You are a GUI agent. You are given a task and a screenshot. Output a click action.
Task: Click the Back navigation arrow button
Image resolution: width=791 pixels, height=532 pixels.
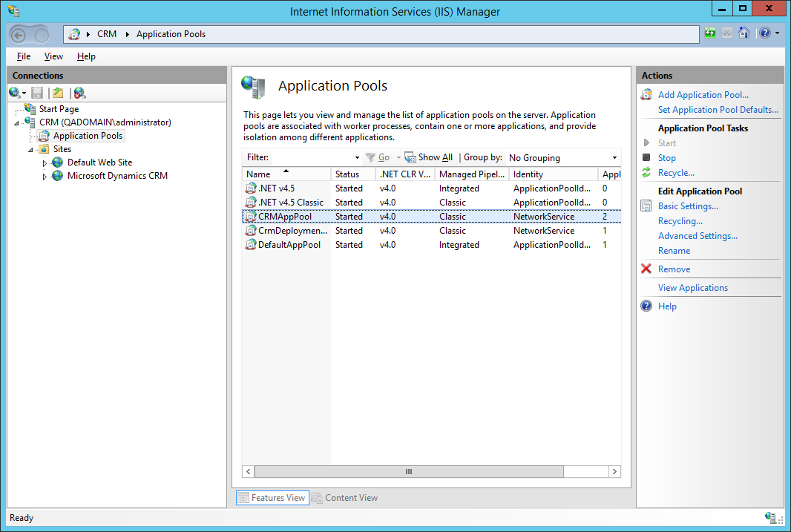pyautogui.click(x=19, y=34)
